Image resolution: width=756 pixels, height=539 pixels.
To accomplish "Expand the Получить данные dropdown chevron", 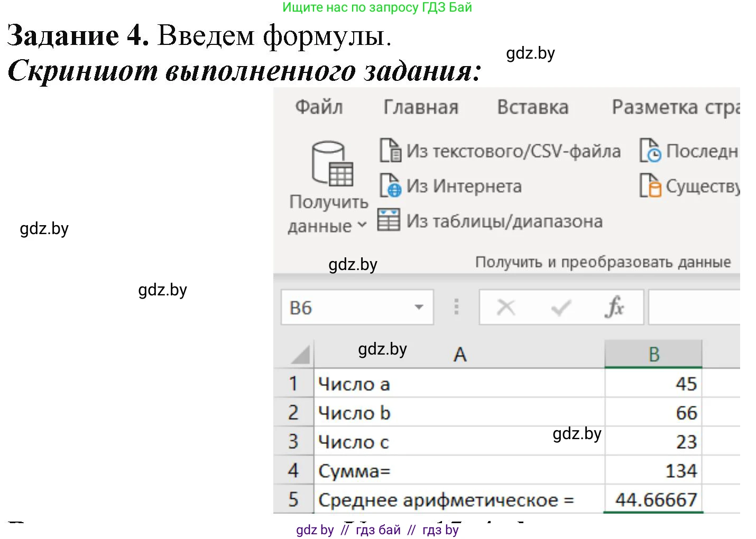I will [363, 226].
